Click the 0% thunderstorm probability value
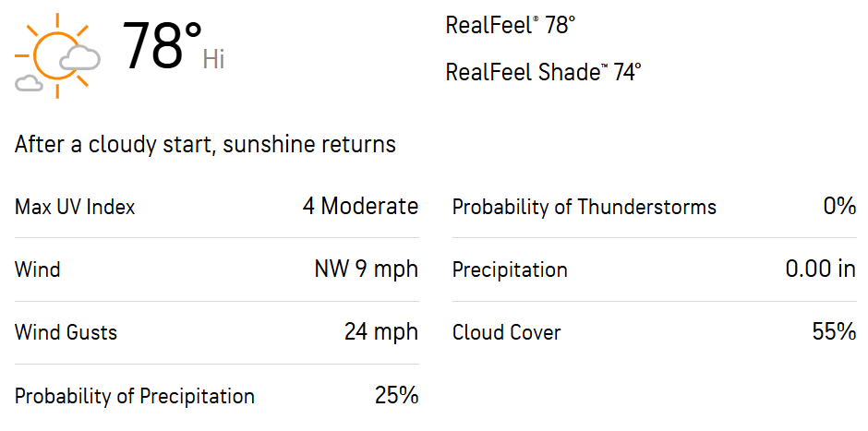The height and width of the screenshot is (431, 868). pos(839,207)
